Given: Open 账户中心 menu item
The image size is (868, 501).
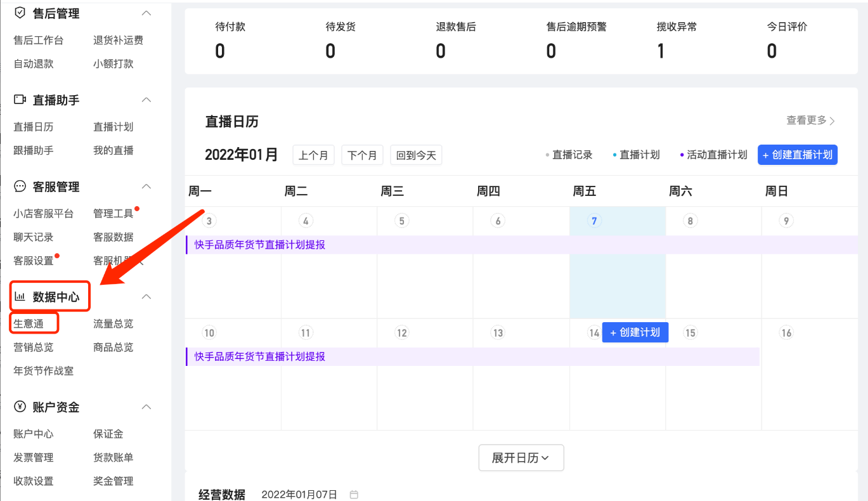Looking at the screenshot, I should click(34, 434).
